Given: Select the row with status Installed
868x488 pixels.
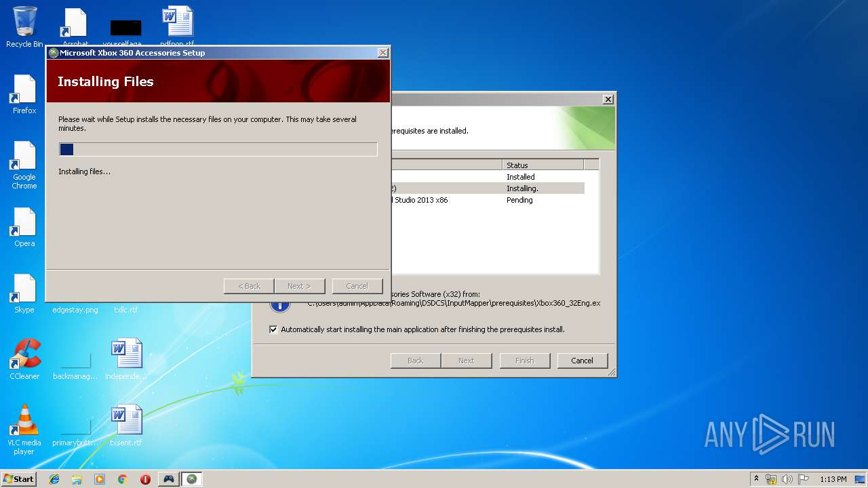Looking at the screenshot, I should tap(487, 177).
